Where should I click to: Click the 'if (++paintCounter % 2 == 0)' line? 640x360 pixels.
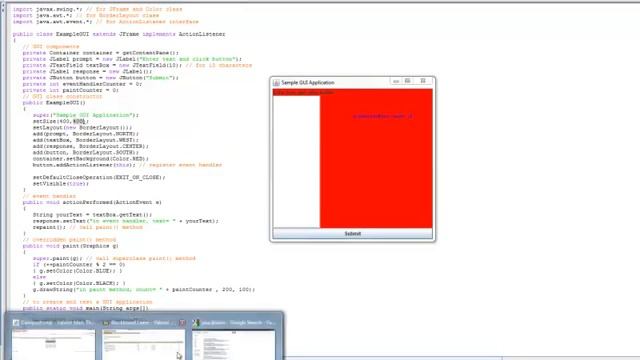[x=79, y=264]
